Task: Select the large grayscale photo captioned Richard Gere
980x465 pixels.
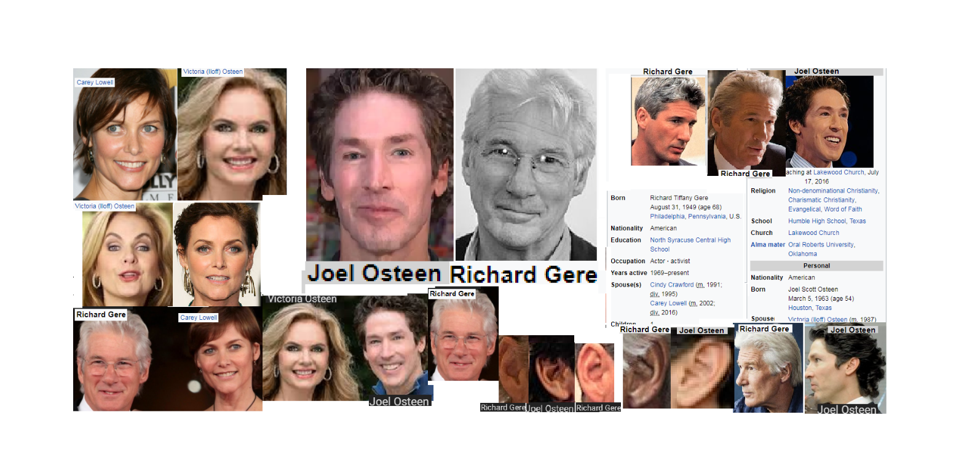Action: pyautogui.click(x=526, y=164)
